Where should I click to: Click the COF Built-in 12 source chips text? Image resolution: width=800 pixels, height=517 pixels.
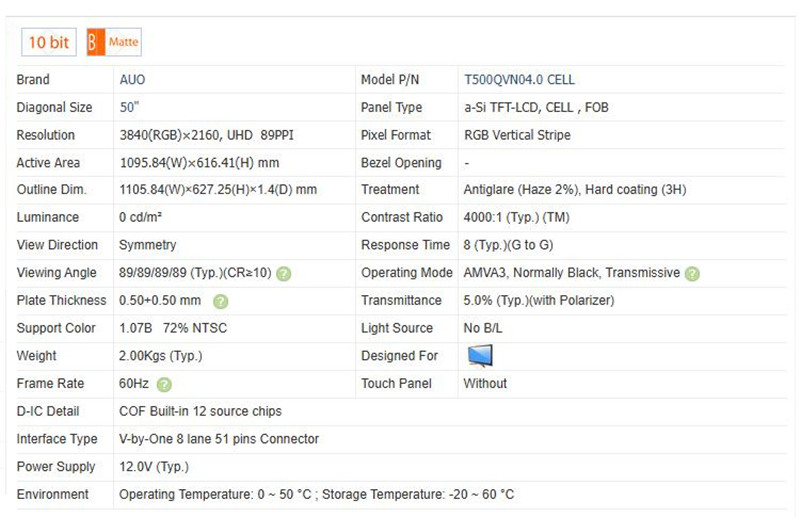pos(200,411)
